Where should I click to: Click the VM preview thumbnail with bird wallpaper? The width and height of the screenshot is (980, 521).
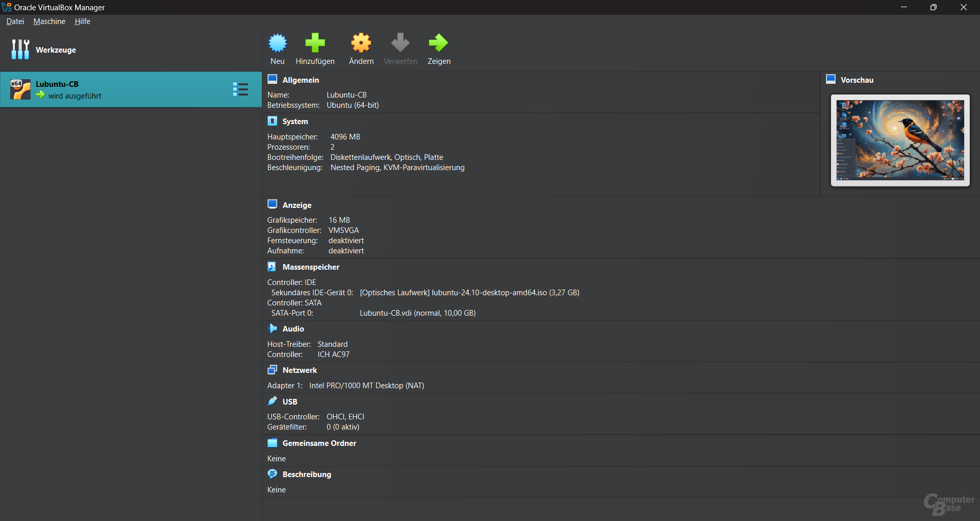click(x=900, y=140)
